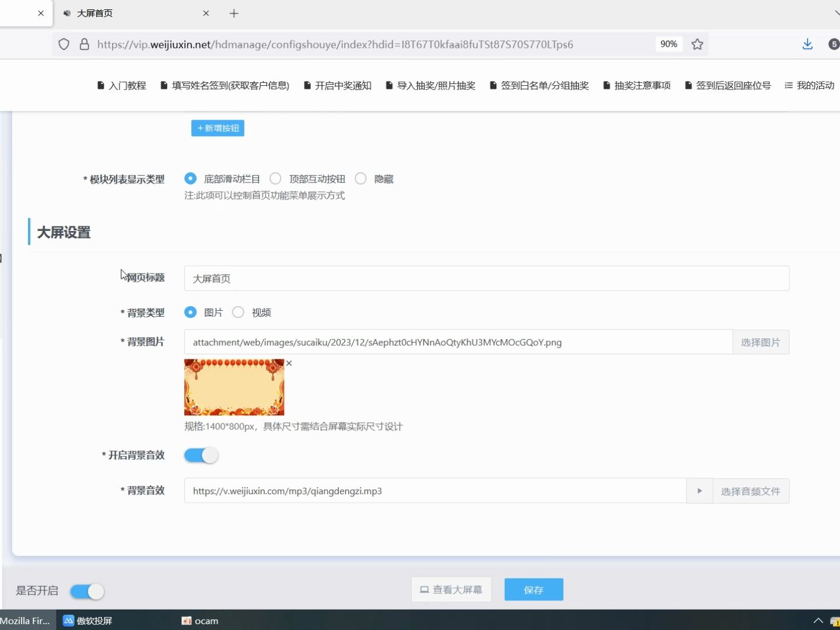
Task: Bookmark this page with the star icon
Action: (698, 44)
